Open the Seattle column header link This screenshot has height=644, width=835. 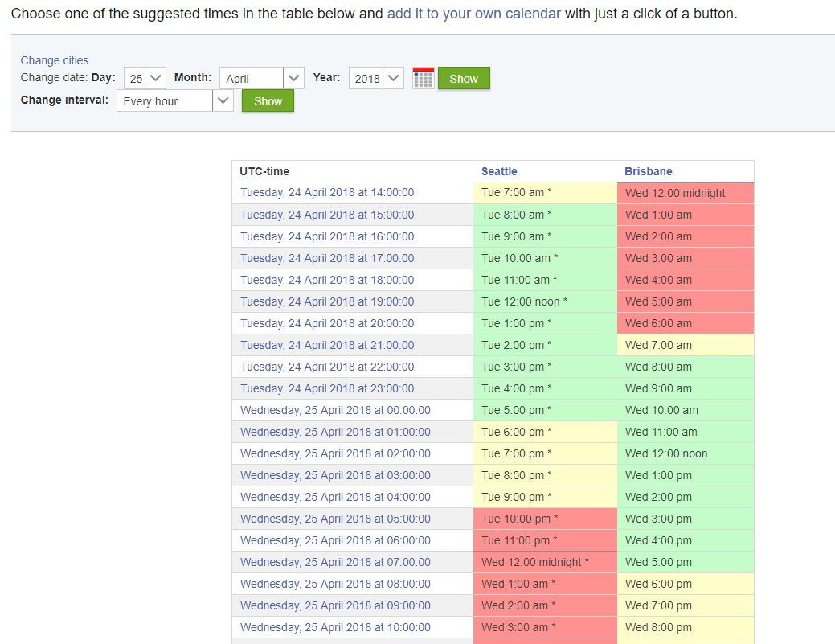coord(499,171)
